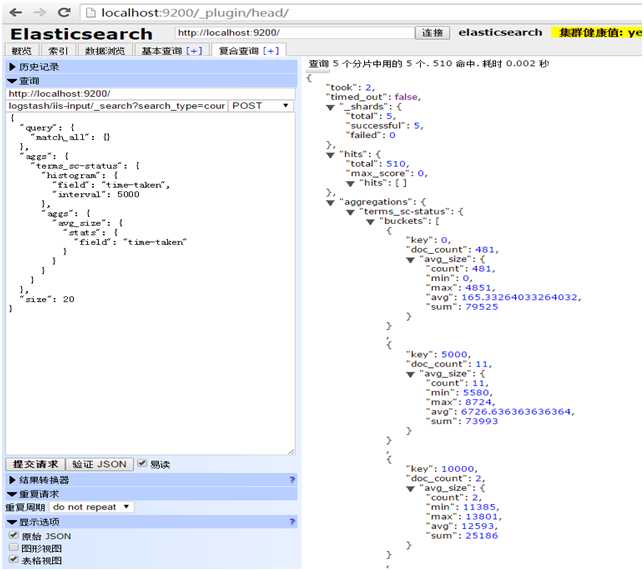The image size is (644, 571).
Task: Focus the query base URL field
Action: (x=151, y=94)
